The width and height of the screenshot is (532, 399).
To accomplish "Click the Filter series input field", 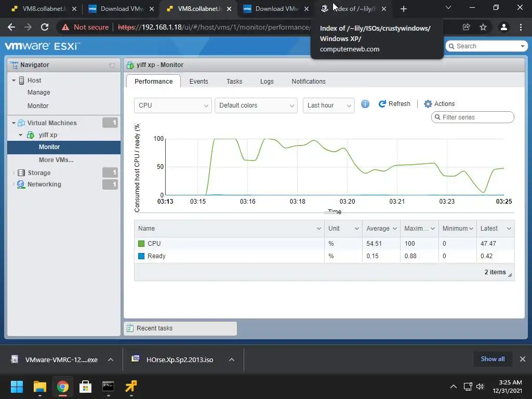I will (473, 117).
